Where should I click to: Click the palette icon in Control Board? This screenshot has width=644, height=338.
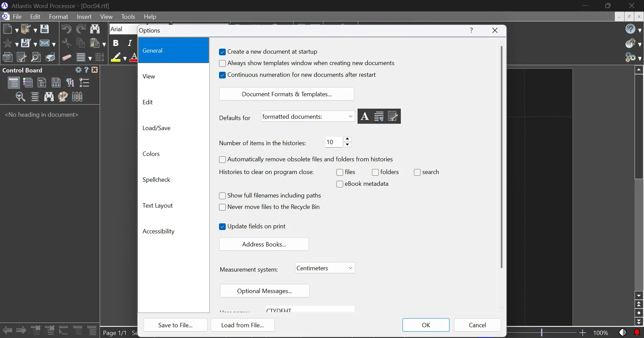pos(63,97)
